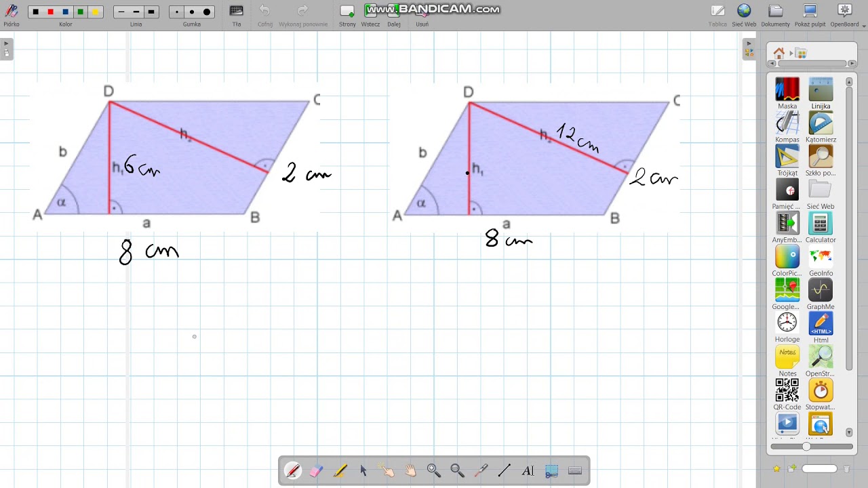Choose the medium eraser size
Screen dimensions: 868x488
pos(192,12)
